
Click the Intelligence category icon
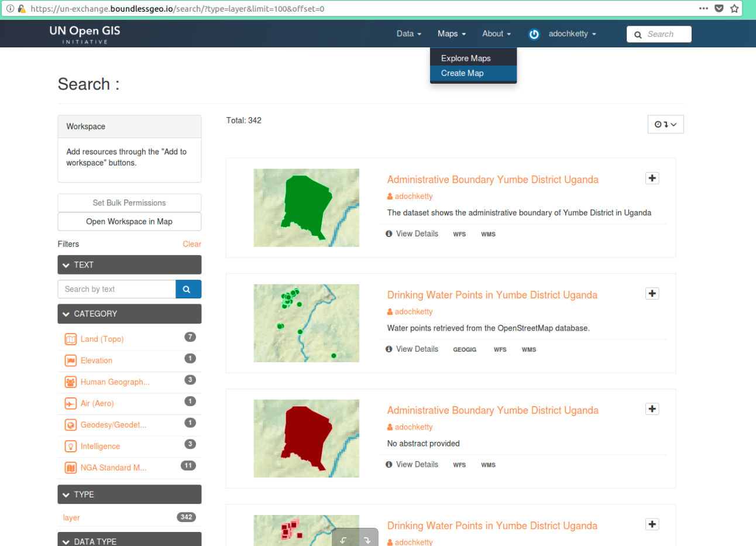click(70, 447)
